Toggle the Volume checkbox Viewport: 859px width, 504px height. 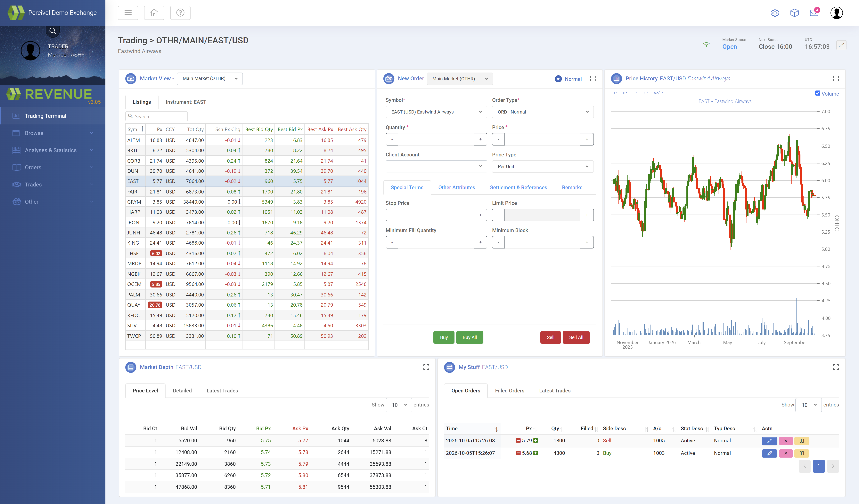click(x=818, y=93)
